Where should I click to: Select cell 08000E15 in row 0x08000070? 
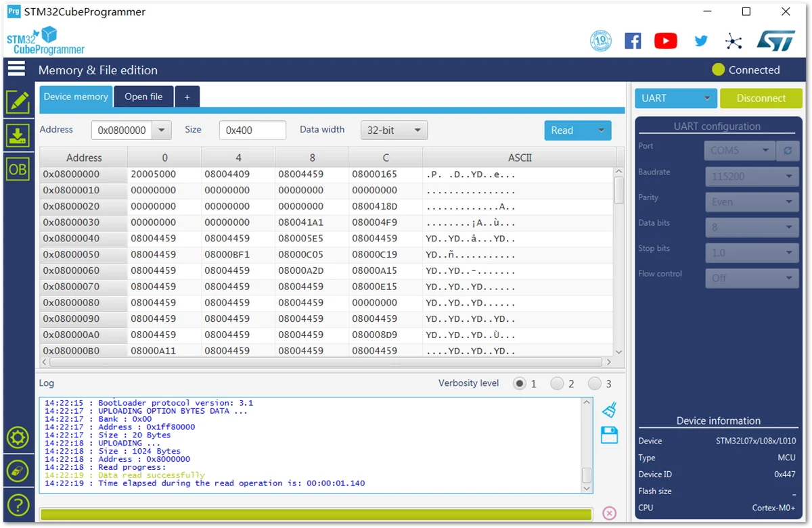coord(386,287)
